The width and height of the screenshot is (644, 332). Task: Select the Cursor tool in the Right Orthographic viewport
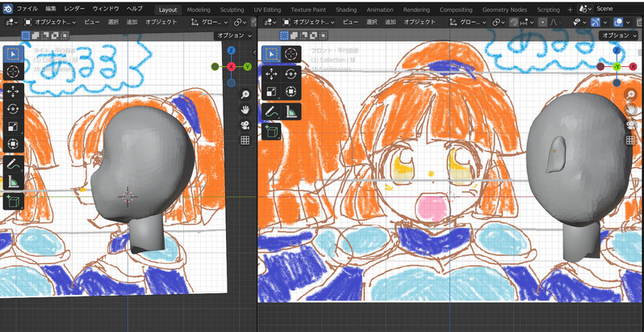[x=13, y=72]
